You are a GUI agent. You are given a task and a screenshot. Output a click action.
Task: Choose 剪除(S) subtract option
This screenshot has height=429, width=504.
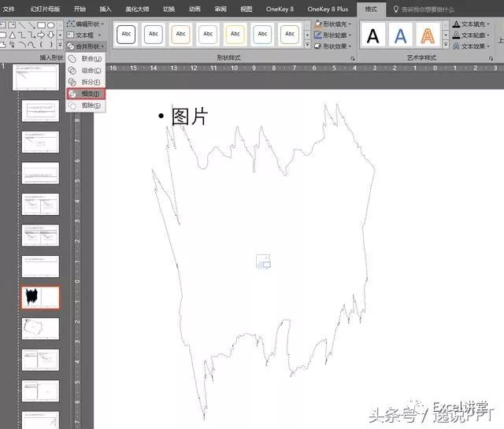(86, 105)
